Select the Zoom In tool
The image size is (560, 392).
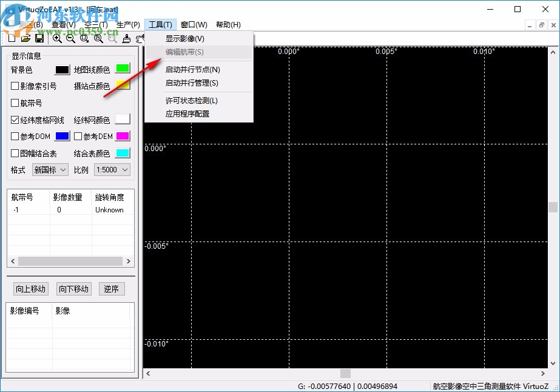coord(57,38)
